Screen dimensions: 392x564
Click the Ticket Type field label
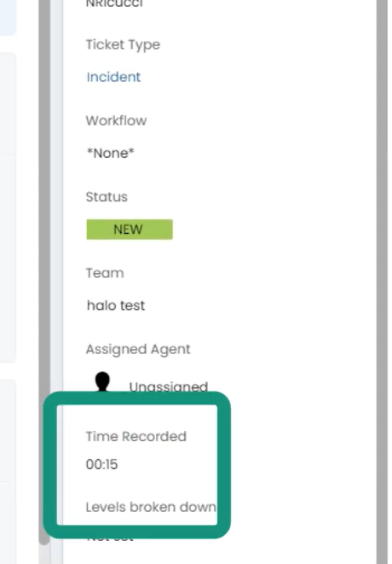pos(123,44)
